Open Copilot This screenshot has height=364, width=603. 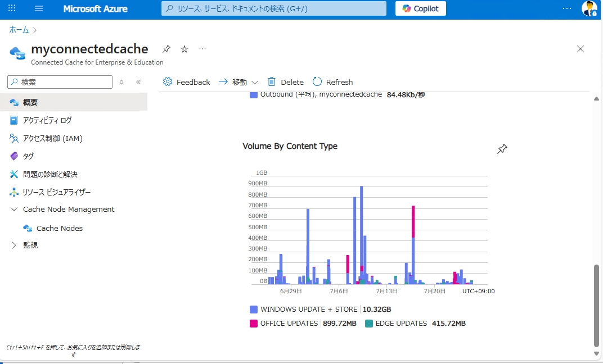tap(420, 8)
